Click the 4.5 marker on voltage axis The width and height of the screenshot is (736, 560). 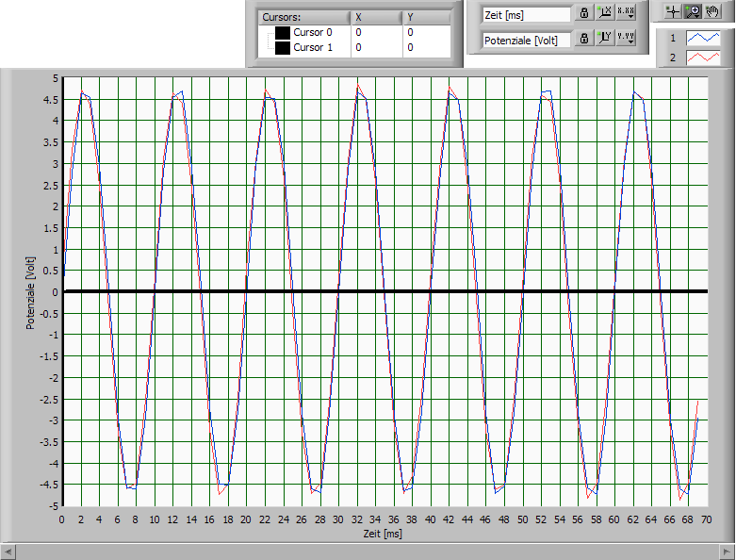51,100
